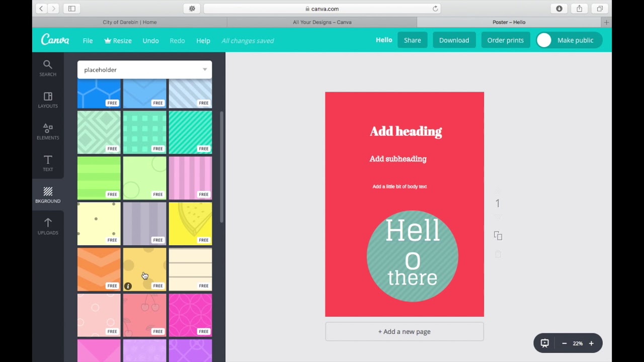The width and height of the screenshot is (644, 362).
Task: Open the File menu
Action: (88, 41)
